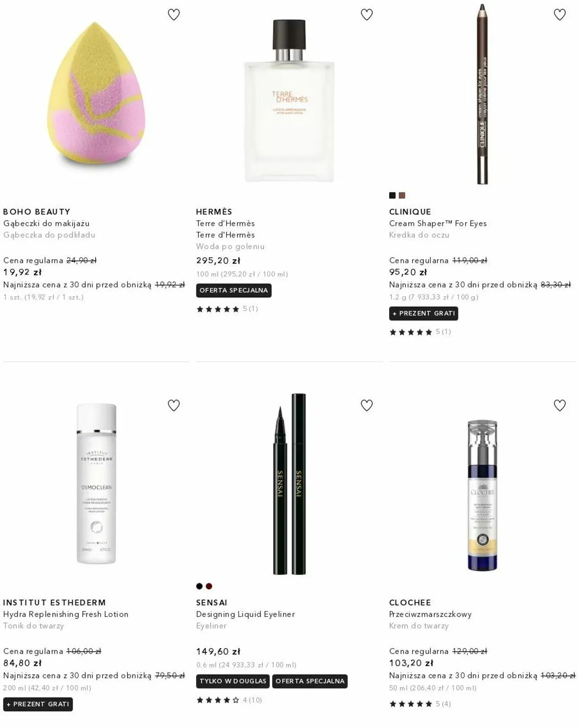Favorite the Sensai liquid eyeliner
This screenshot has width=579, height=728.
coord(367,405)
